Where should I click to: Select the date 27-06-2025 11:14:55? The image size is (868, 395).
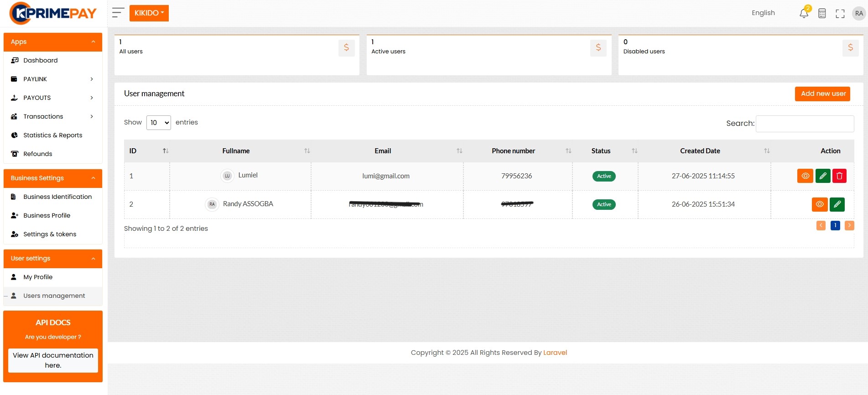pos(703,176)
